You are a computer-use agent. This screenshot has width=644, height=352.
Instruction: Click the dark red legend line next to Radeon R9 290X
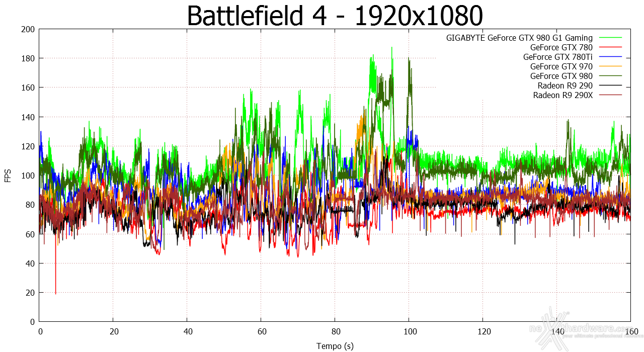point(610,95)
